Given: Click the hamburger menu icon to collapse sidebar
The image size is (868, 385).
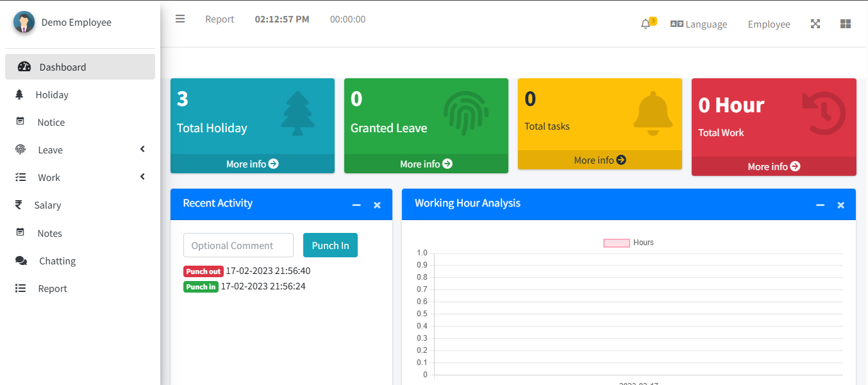Looking at the screenshot, I should point(180,19).
